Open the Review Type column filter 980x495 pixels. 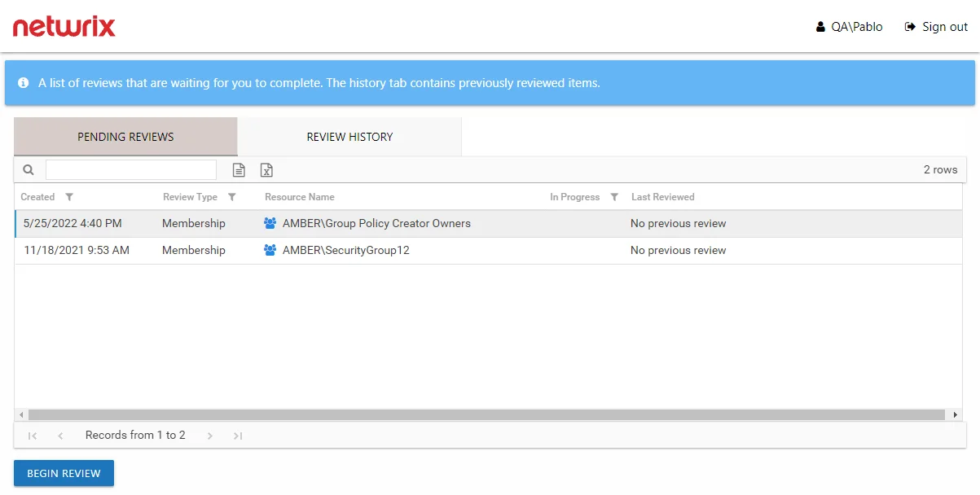point(232,197)
